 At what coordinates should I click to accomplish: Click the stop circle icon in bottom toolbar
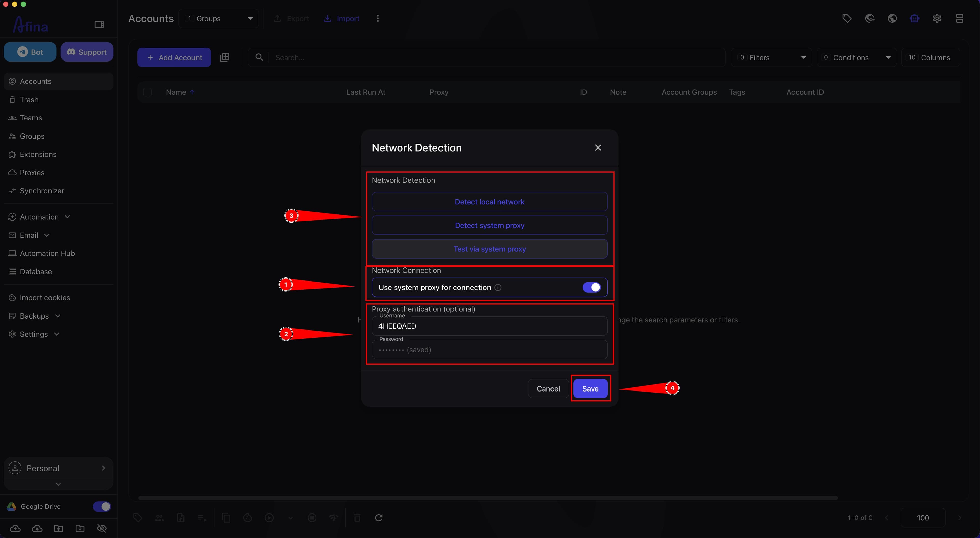pyautogui.click(x=312, y=517)
